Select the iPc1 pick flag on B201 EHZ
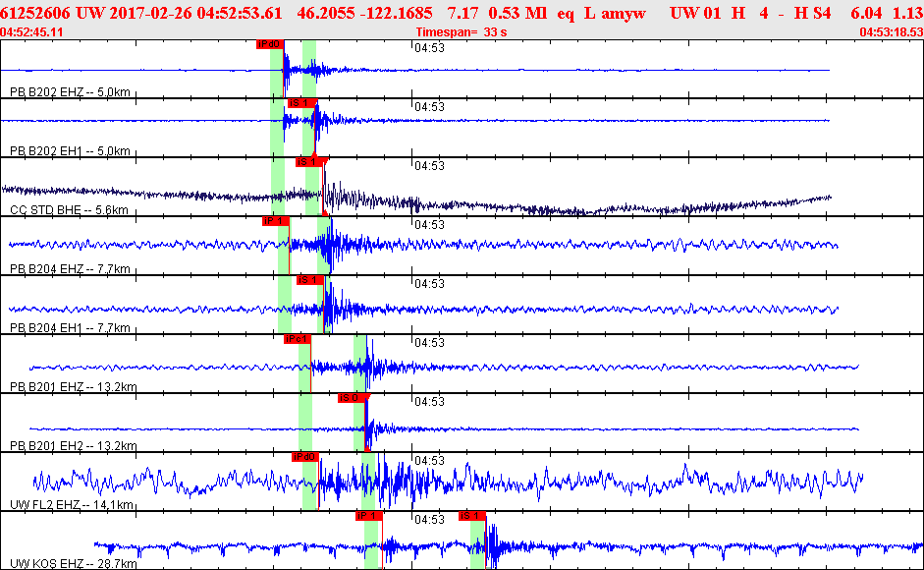Viewport: 924px width, 570px height. (297, 339)
